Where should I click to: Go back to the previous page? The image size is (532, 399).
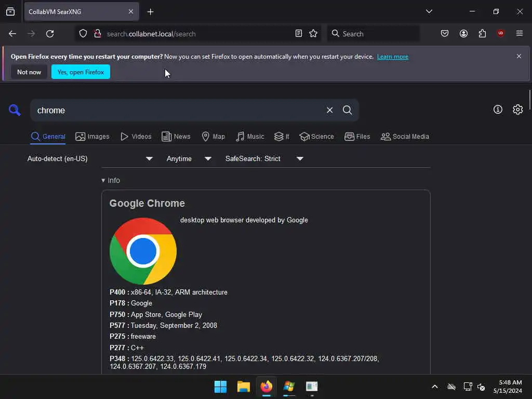click(x=12, y=34)
